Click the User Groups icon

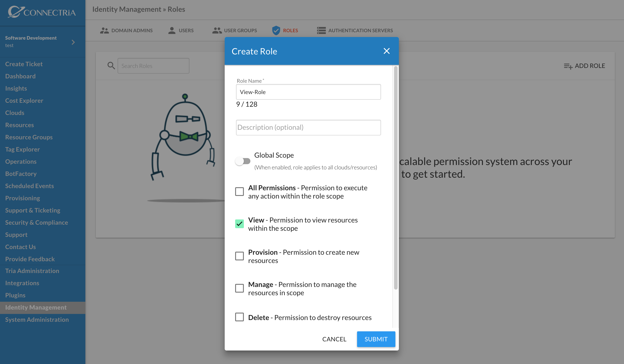217,30
